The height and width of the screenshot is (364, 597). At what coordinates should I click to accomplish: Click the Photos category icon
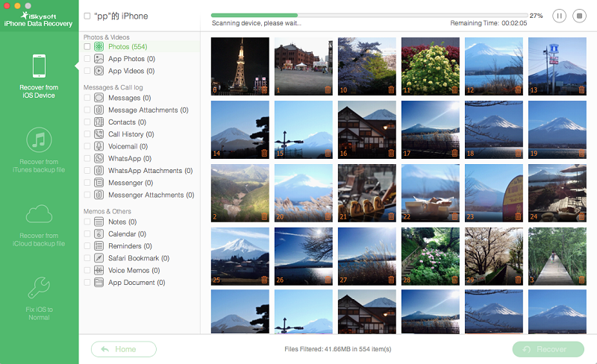99,46
